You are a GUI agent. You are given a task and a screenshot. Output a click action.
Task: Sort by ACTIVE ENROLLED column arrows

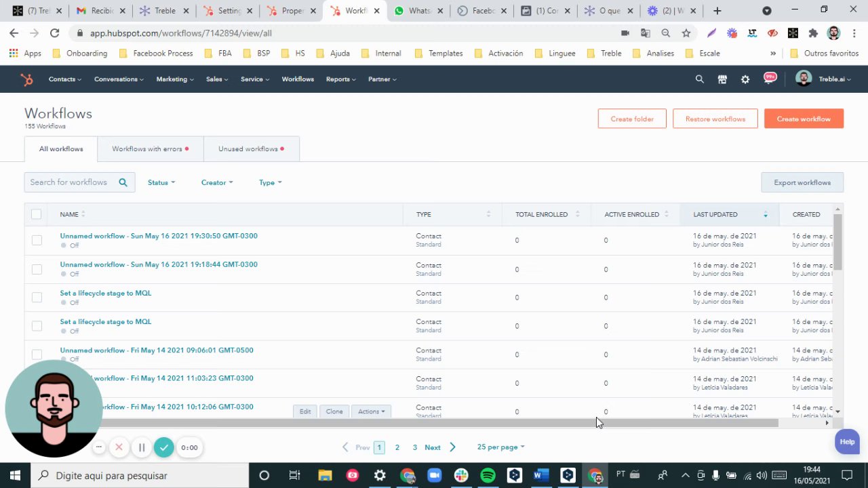tap(666, 214)
